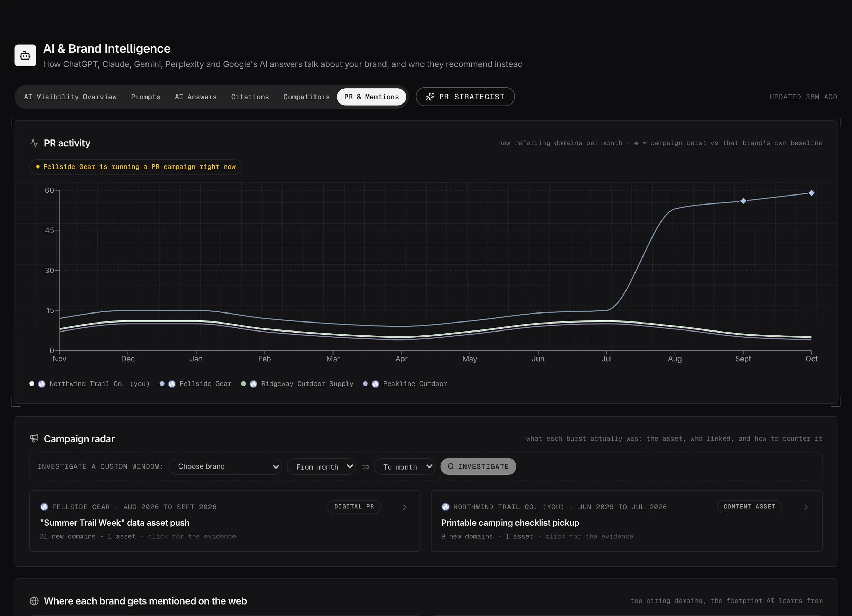Click the Ridgeway Outdoor Supply favicon in legend
This screenshot has height=616, width=852.
254,384
